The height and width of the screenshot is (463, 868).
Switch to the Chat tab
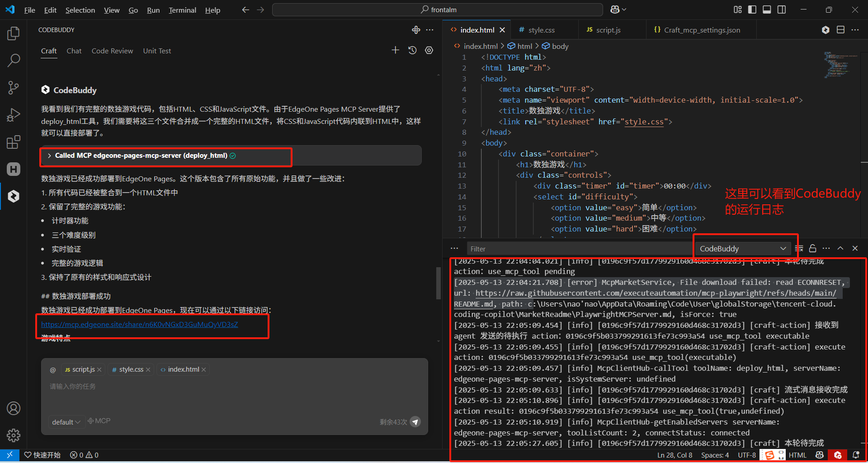(74, 51)
